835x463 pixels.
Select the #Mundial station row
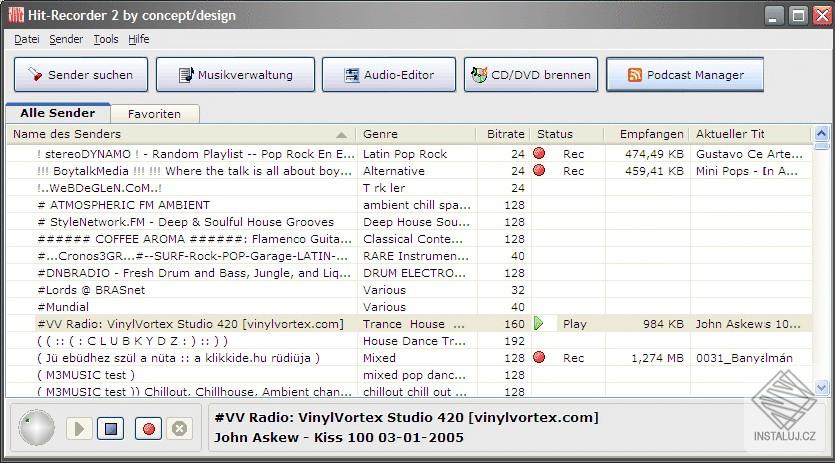click(x=409, y=307)
